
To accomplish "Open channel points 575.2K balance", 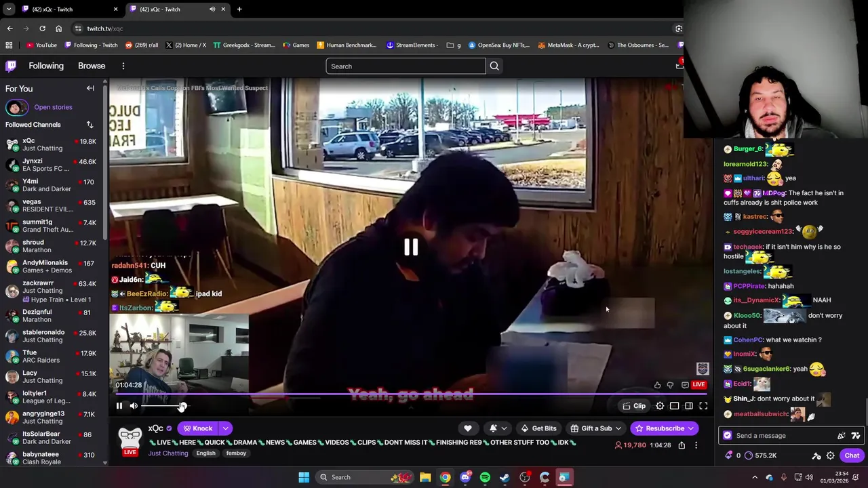I will click(760, 455).
